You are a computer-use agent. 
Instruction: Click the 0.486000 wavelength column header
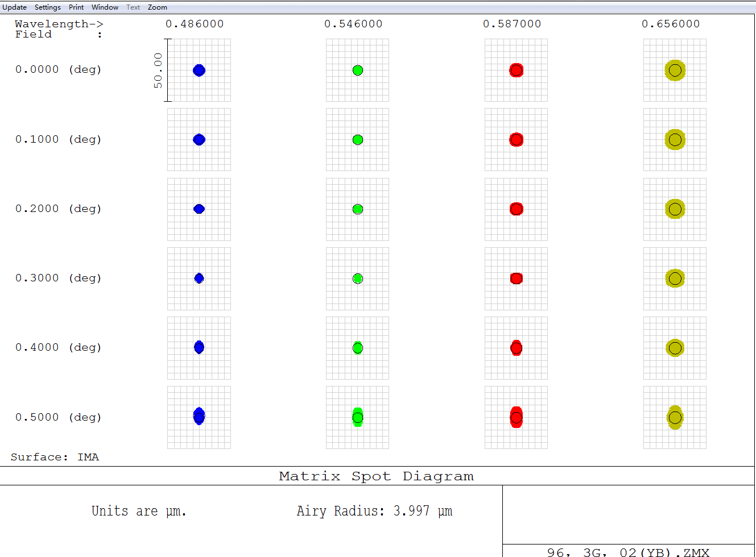coord(195,24)
